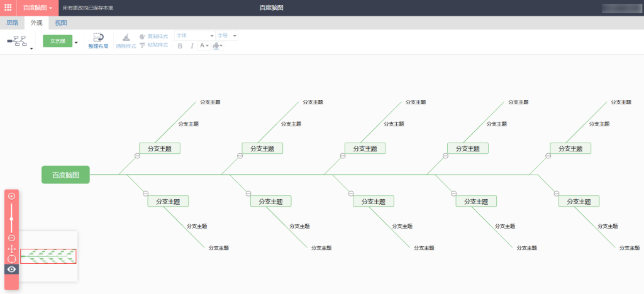Collapse the first upper branch from root
The height and width of the screenshot is (294, 644).
tap(137, 156)
